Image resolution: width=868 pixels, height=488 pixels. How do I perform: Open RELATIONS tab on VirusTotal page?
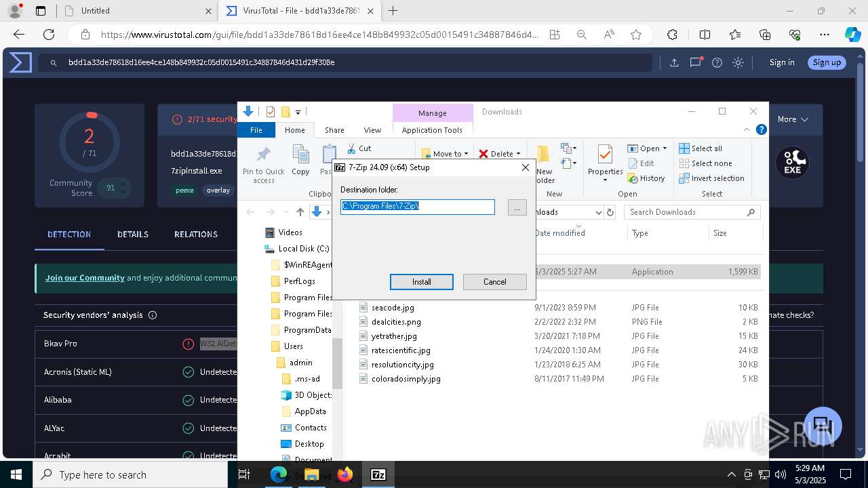pyautogui.click(x=196, y=235)
